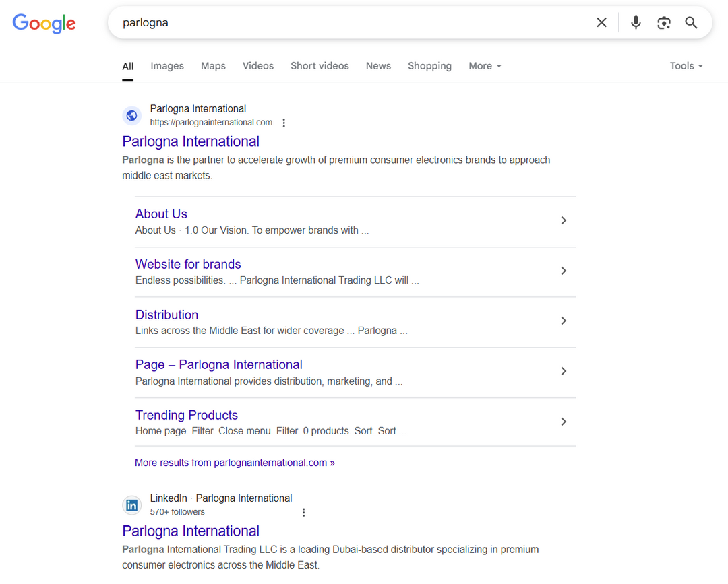This screenshot has width=728, height=584.
Task: Click the LinkedIn · Parlogna International source label
Action: coord(221,498)
